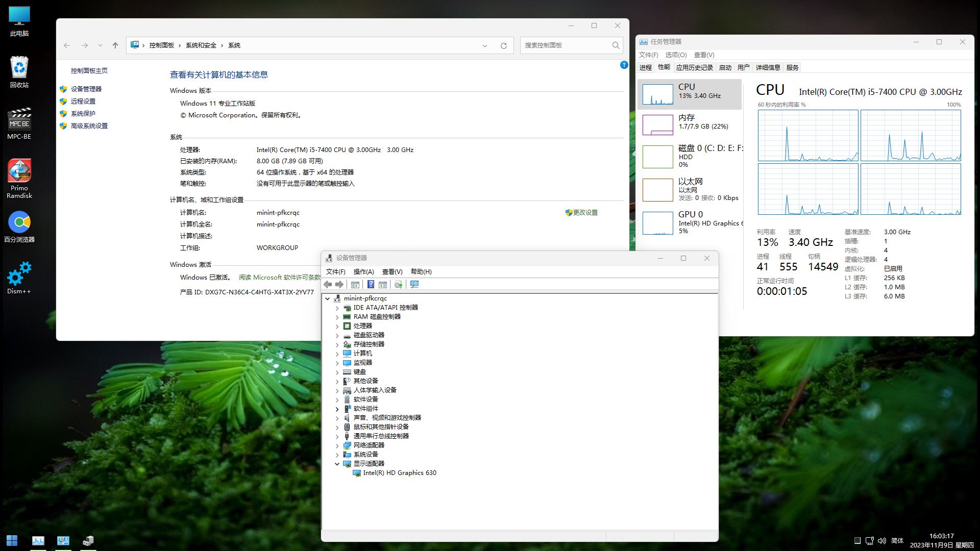Image resolution: width=980 pixels, height=551 pixels.
Task: Open the 帮助(H) menu in Device Manager
Action: click(x=421, y=271)
